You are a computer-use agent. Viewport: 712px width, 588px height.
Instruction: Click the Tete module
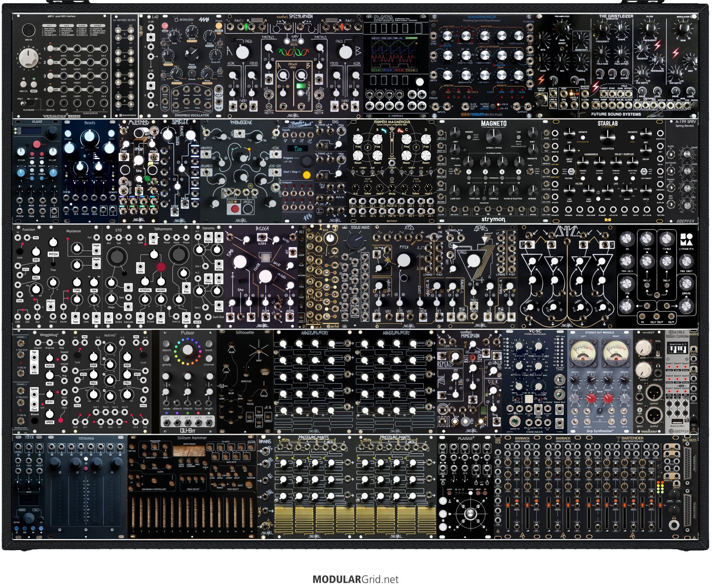pyautogui.click(x=29, y=487)
